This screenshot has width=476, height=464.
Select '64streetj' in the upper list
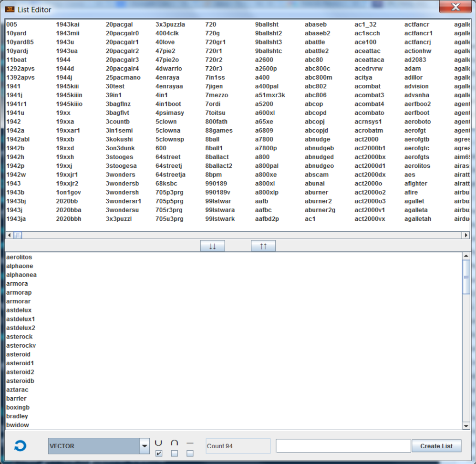pos(169,165)
